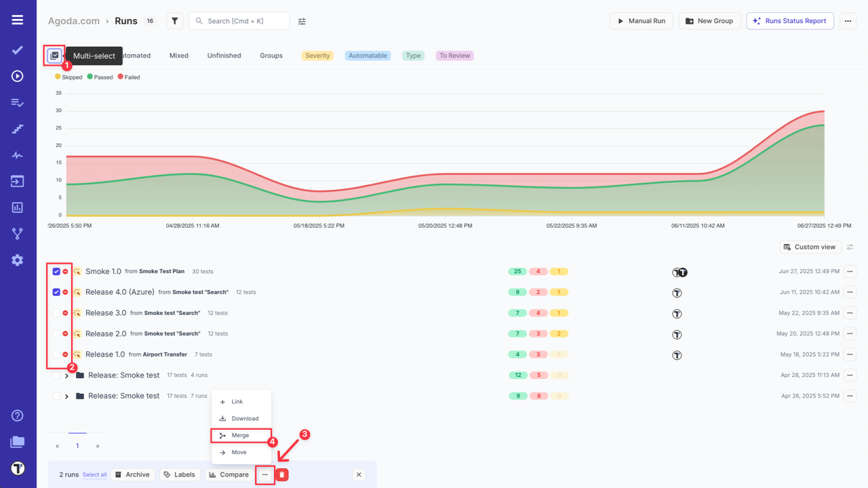The width and height of the screenshot is (868, 488).
Task: Uncheck the Smoke 1.0 run checkbox
Action: click(57, 271)
